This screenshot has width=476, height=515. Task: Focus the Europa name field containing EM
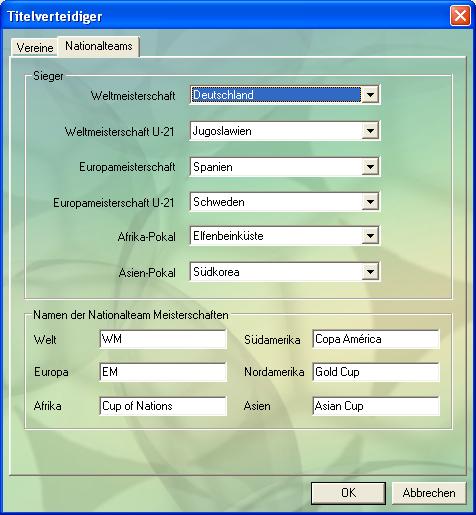[x=163, y=372]
